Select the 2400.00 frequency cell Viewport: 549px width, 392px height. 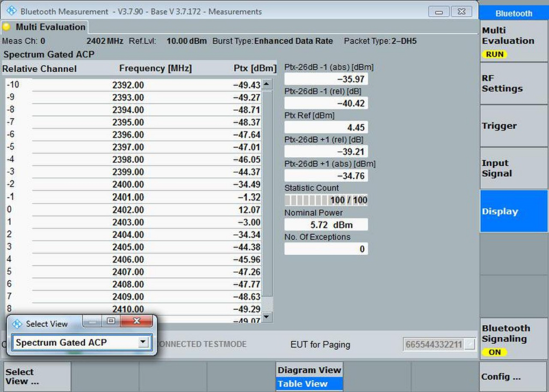128,184
